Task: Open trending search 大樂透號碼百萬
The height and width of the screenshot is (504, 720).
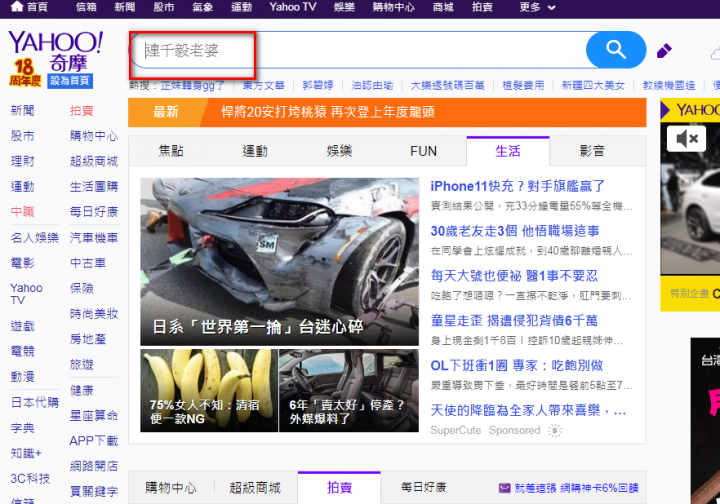Action: click(447, 85)
